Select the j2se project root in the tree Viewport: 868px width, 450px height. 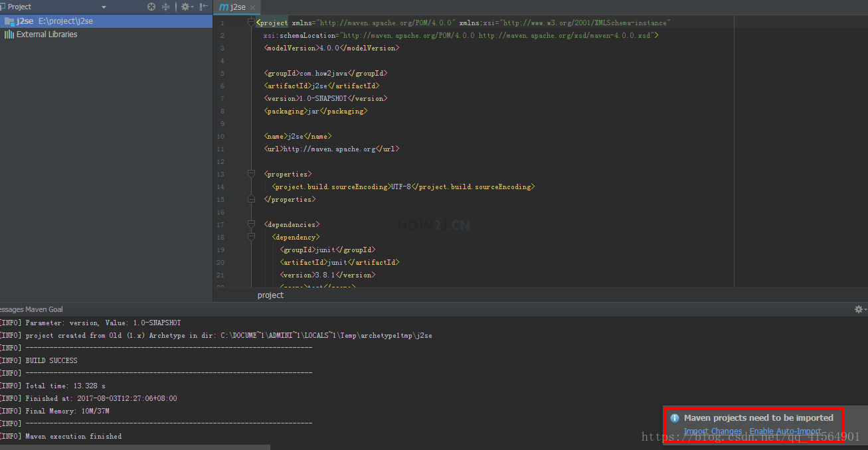coord(106,21)
